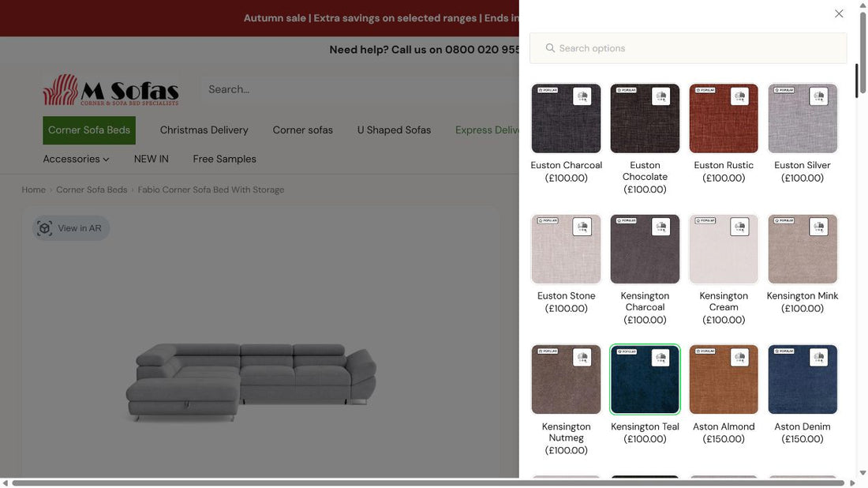
Task: Select the Euston Rustic fabric swatch
Action: click(724, 118)
